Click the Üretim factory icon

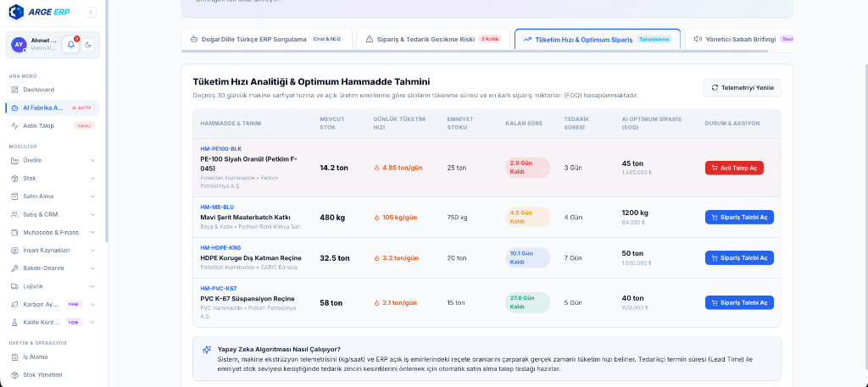coord(14,160)
